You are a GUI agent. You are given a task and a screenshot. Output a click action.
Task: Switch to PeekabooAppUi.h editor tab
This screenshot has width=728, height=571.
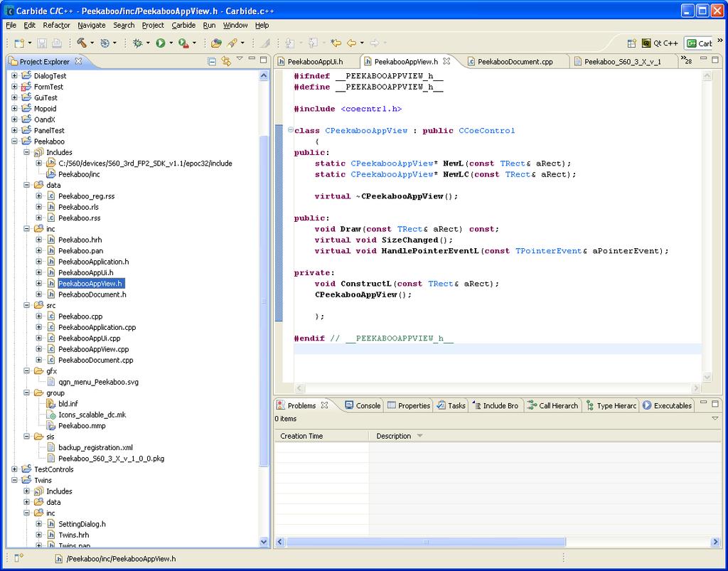pos(310,61)
